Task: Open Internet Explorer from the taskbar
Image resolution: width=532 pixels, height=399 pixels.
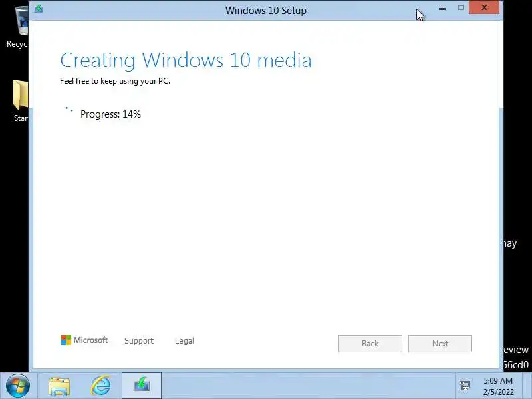Action: coord(101,386)
